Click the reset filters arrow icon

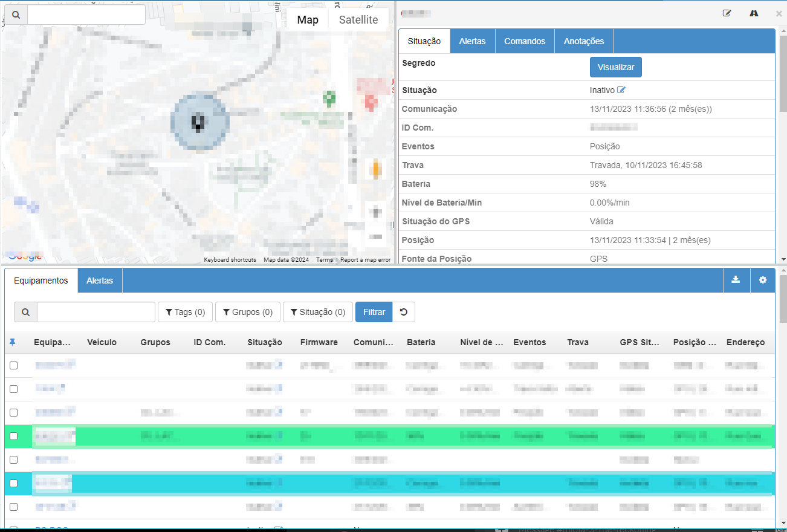[x=404, y=312]
